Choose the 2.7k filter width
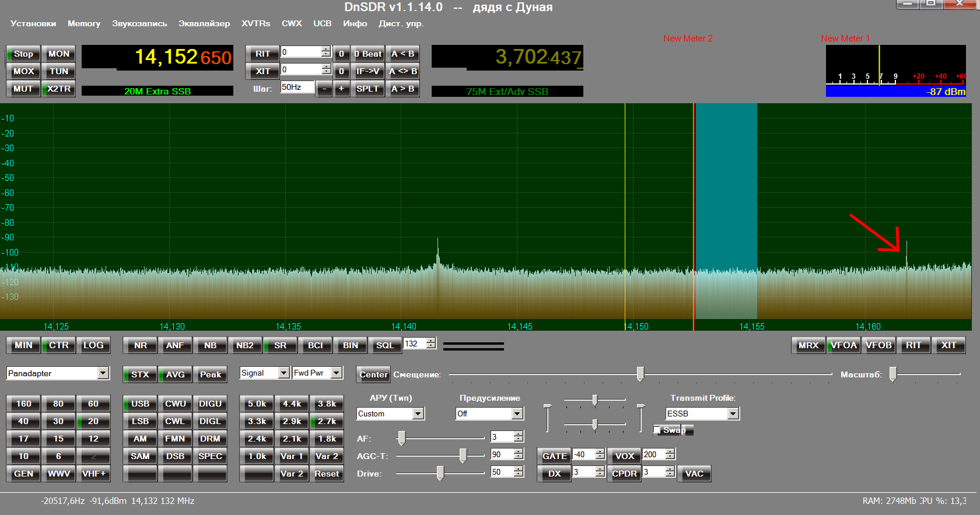The height and width of the screenshot is (515, 980). (x=327, y=421)
